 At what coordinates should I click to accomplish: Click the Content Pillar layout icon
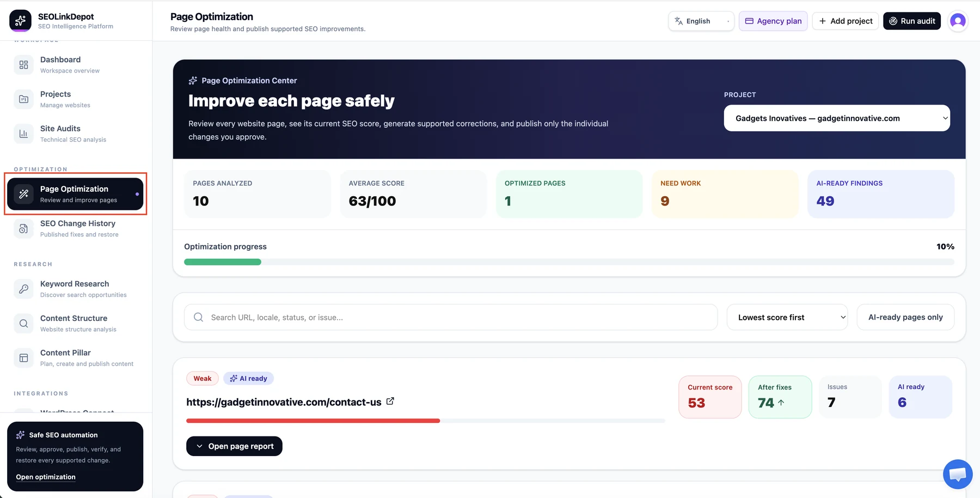(x=23, y=357)
